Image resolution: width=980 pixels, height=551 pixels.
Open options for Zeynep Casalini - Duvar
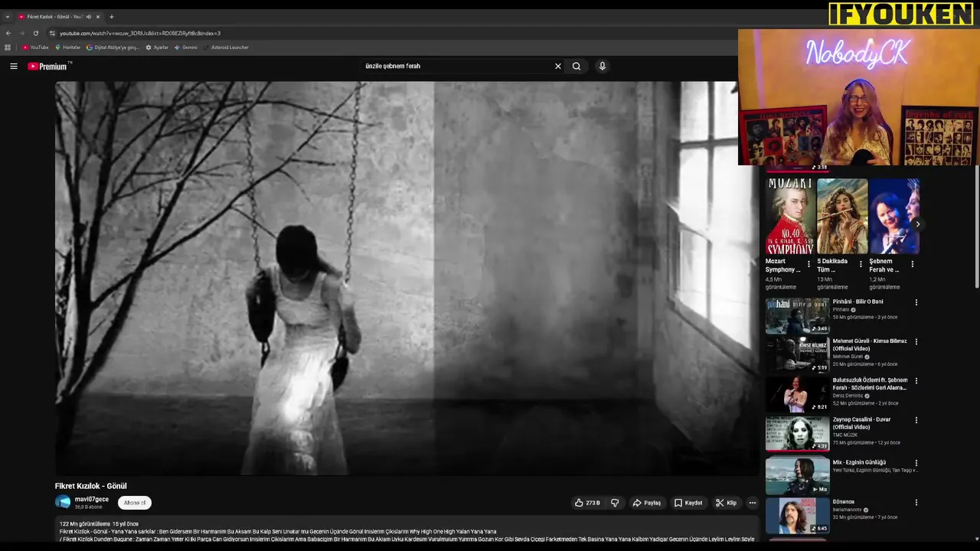[916, 420]
